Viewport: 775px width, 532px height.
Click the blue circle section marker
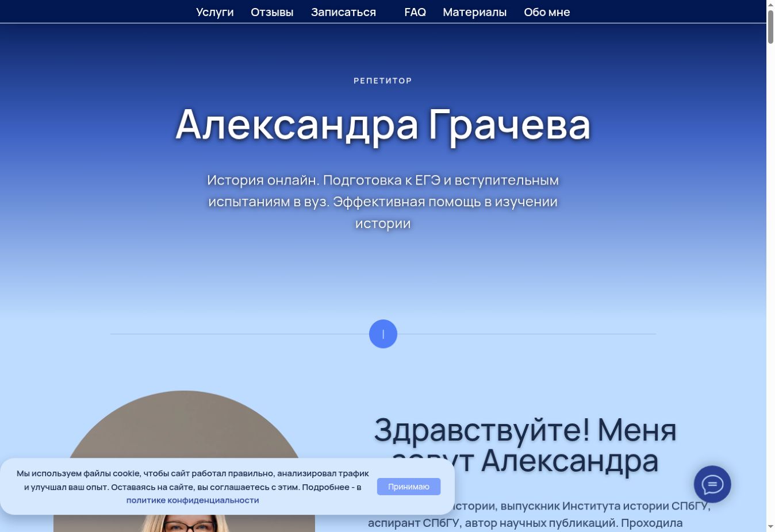point(383,334)
